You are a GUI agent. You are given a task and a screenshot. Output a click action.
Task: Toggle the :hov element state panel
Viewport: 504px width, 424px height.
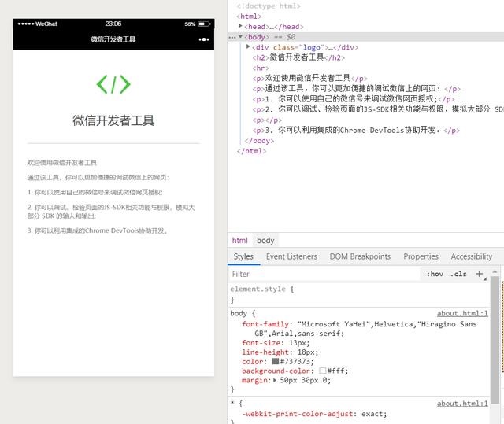pos(435,274)
